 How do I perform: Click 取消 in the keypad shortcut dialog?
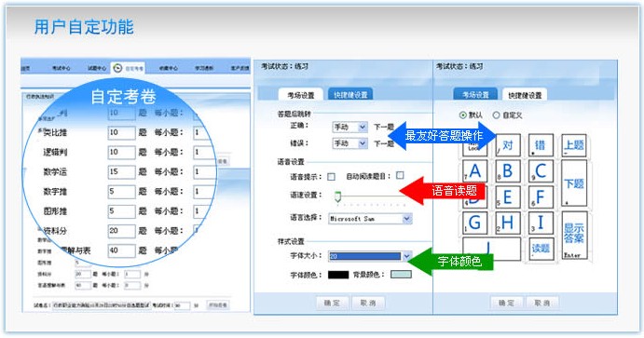click(x=542, y=303)
